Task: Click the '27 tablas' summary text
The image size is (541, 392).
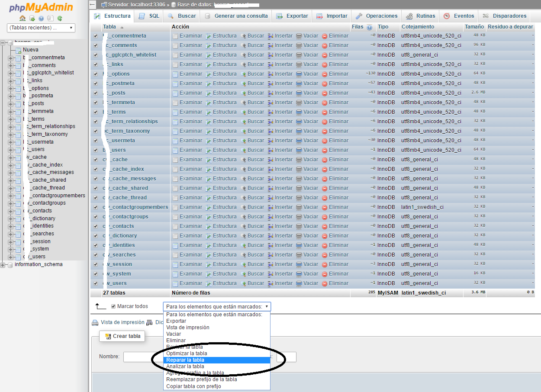Action: pyautogui.click(x=114, y=293)
